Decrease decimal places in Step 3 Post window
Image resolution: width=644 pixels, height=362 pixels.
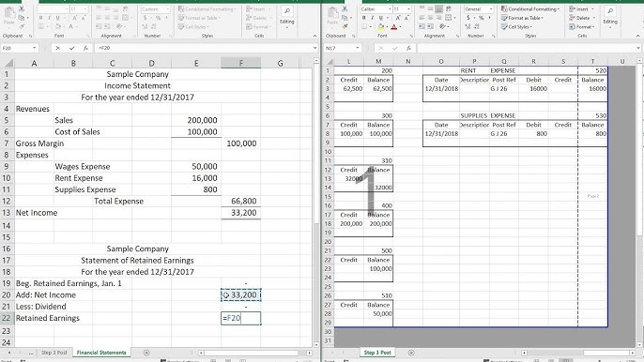tap(477, 26)
